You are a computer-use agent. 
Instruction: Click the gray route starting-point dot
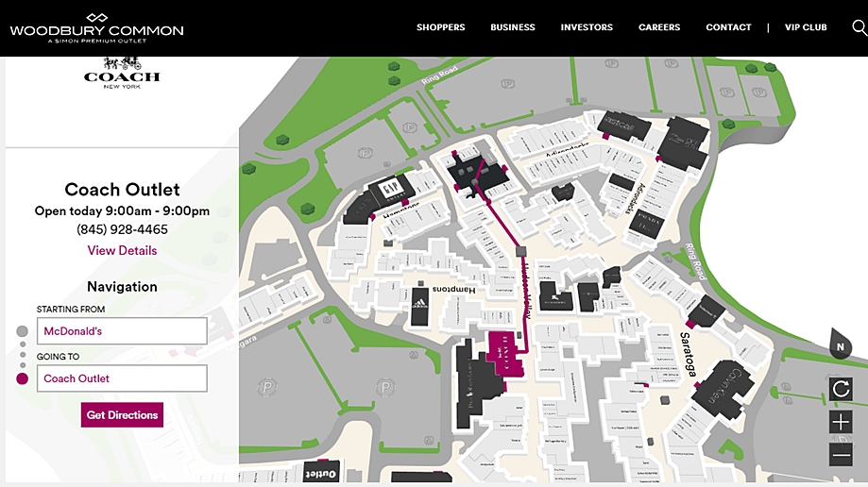coord(22,331)
